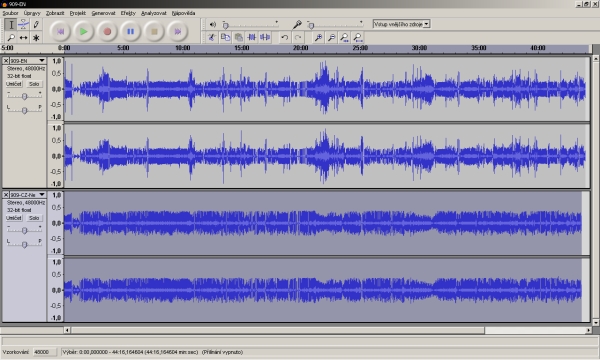
Task: Click the Zoom In icon
Action: pos(318,37)
